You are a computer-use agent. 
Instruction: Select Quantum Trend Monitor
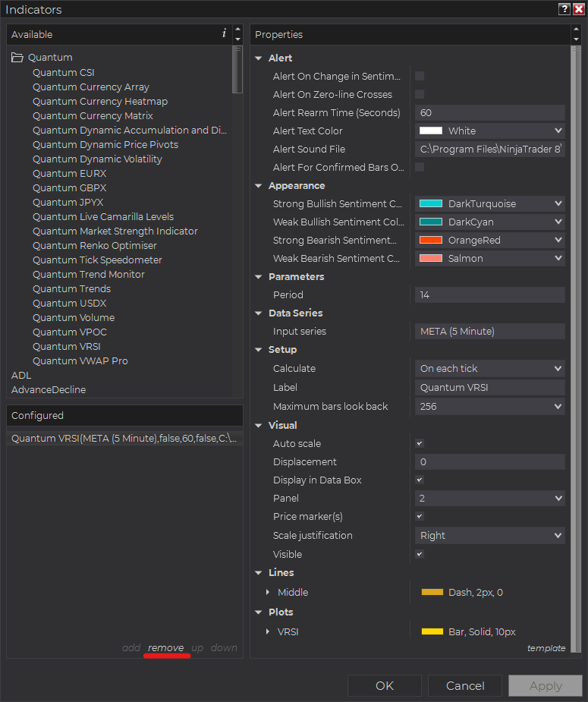(x=89, y=275)
